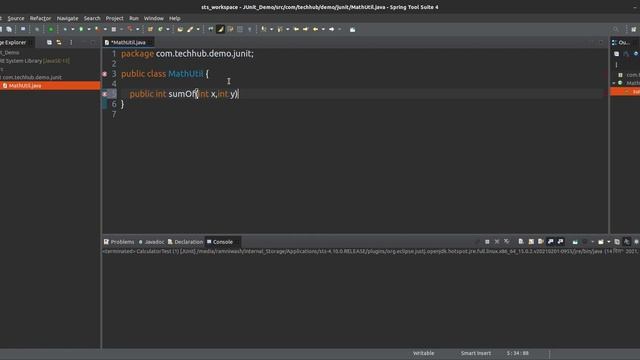640x360 pixels.
Task: Click the quick access search magnifier icon
Action: [616, 29]
